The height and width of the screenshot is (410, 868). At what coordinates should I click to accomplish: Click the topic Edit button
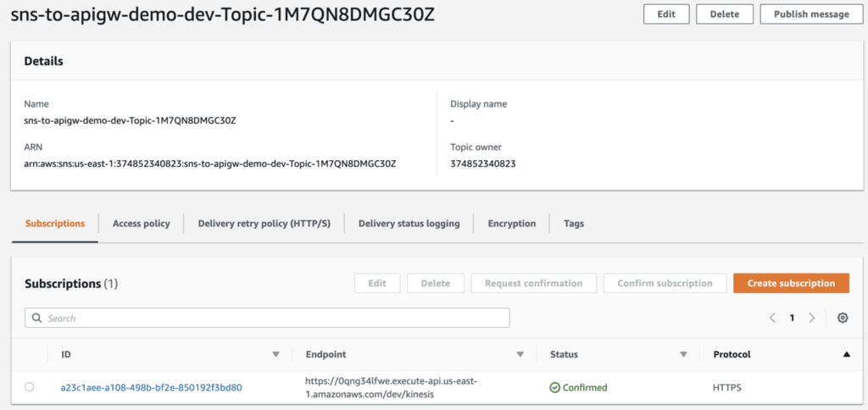[665, 14]
